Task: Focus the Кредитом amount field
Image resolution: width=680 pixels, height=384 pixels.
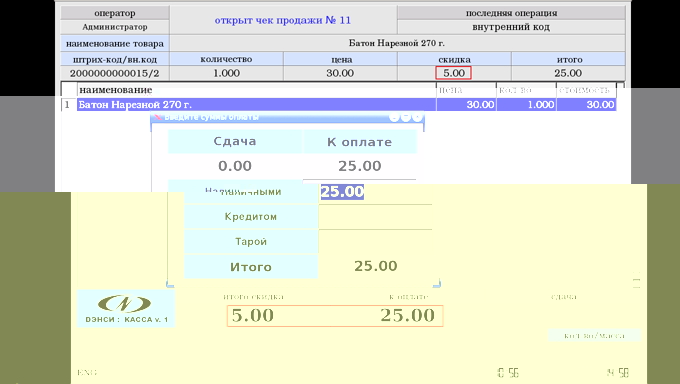Action: coord(376,217)
